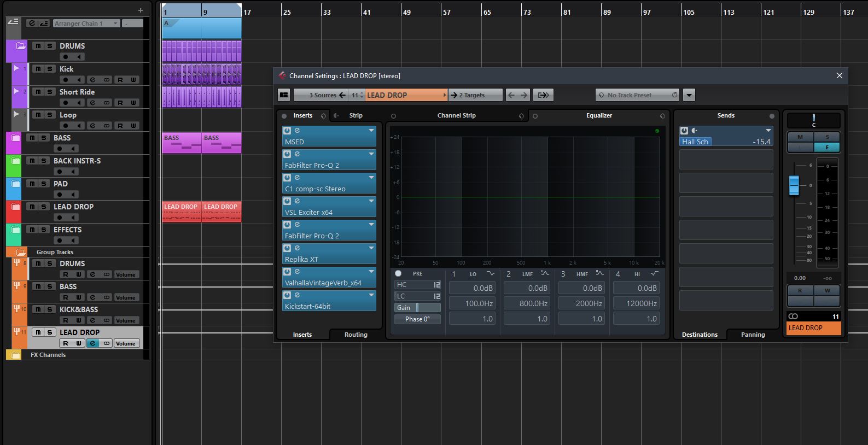Screen dimensions: 868x445
Task: Switch to the Routing tab
Action: pos(356,335)
